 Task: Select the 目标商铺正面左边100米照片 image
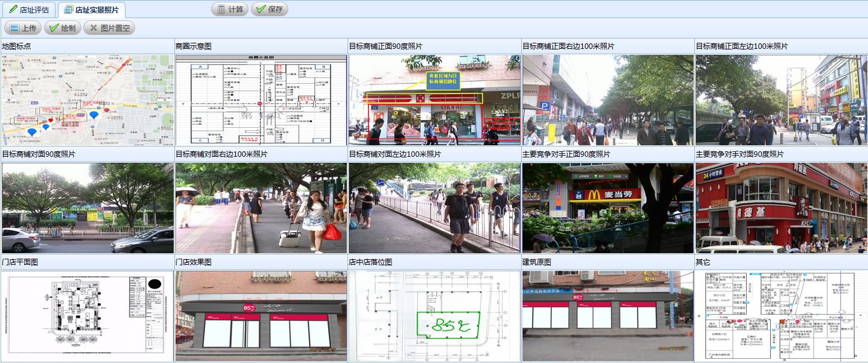tap(781, 100)
